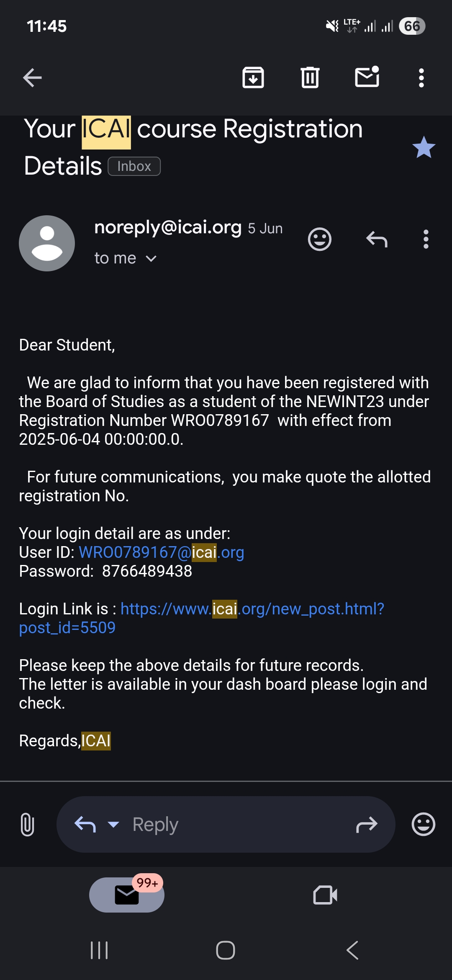The height and width of the screenshot is (980, 452).
Task: Tap the sender profile avatar
Action: pos(47,243)
